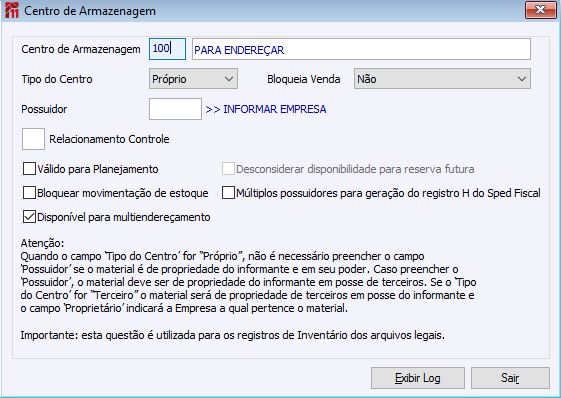The image size is (561, 398).
Task: Click the Exibir Log button
Action: (418, 378)
